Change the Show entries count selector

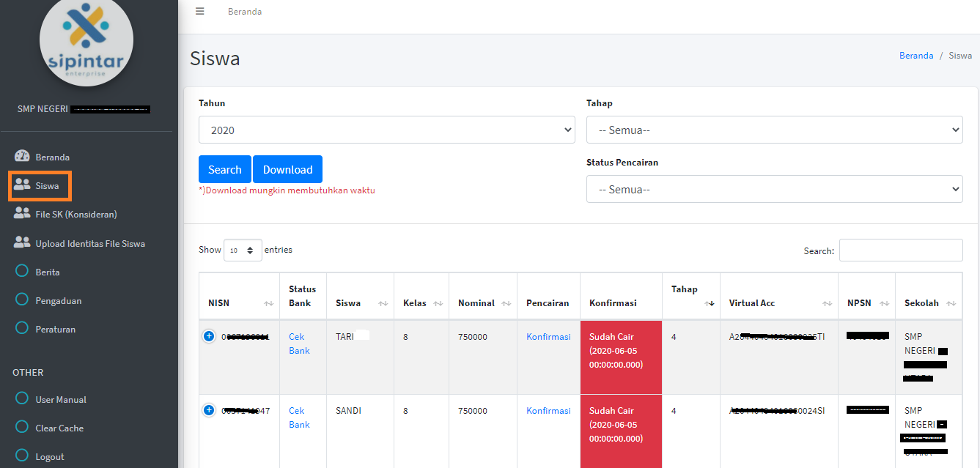click(243, 250)
